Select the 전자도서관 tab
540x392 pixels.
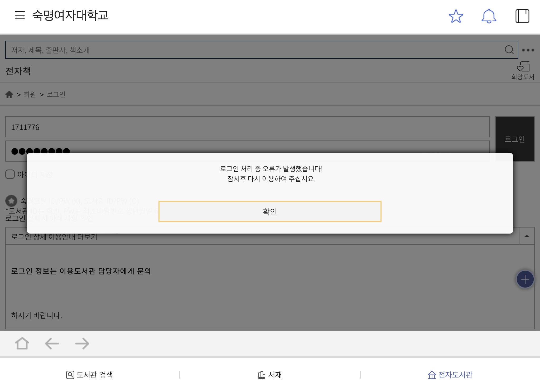pos(450,375)
